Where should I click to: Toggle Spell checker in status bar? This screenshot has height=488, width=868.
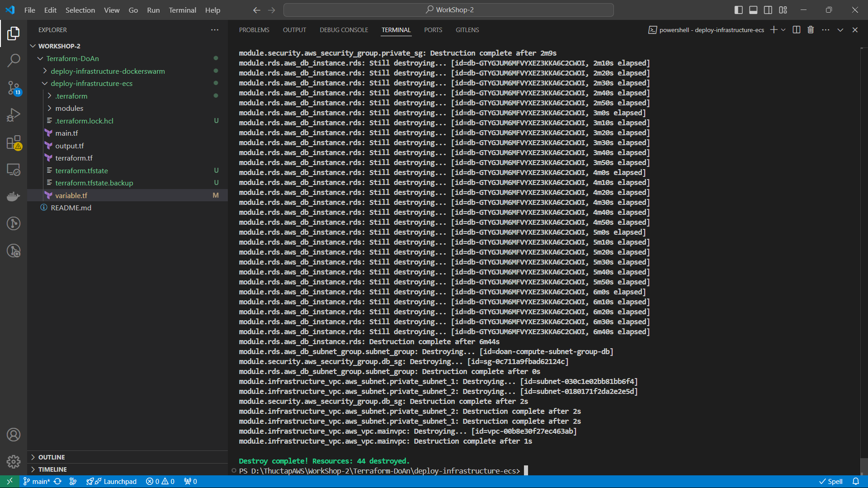pyautogui.click(x=831, y=481)
